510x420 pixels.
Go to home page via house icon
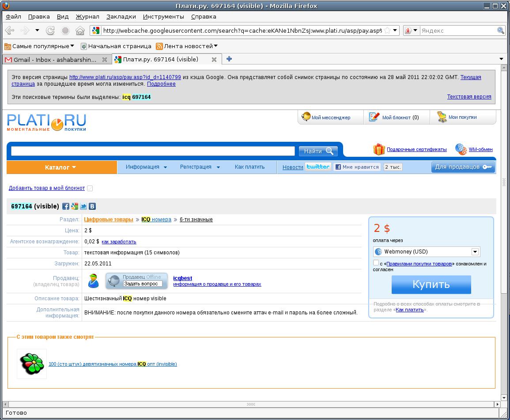pyautogui.click(x=80, y=30)
